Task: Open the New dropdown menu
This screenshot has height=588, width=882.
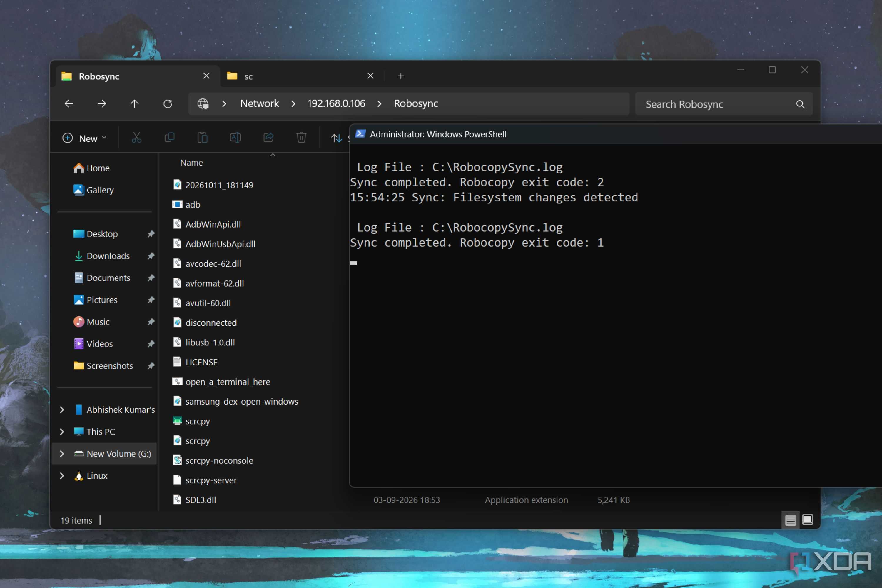Action: (x=85, y=138)
